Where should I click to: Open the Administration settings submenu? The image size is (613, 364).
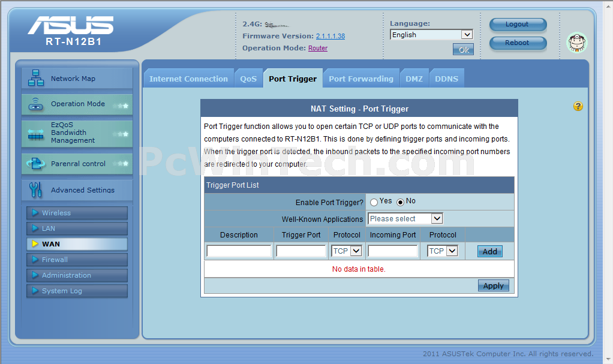click(77, 275)
